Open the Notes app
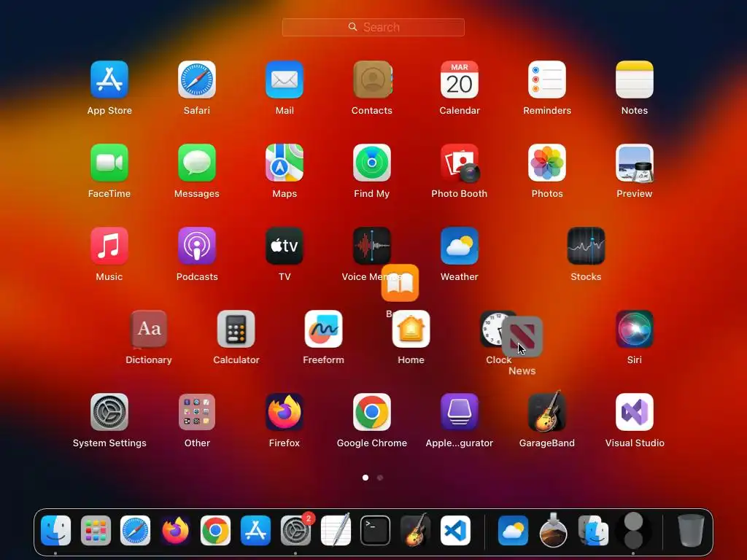Image resolution: width=747 pixels, height=560 pixels. pyautogui.click(x=635, y=79)
